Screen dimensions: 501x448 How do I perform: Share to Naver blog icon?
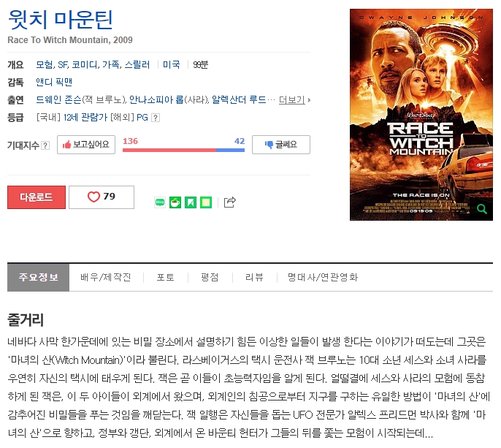click(x=160, y=202)
